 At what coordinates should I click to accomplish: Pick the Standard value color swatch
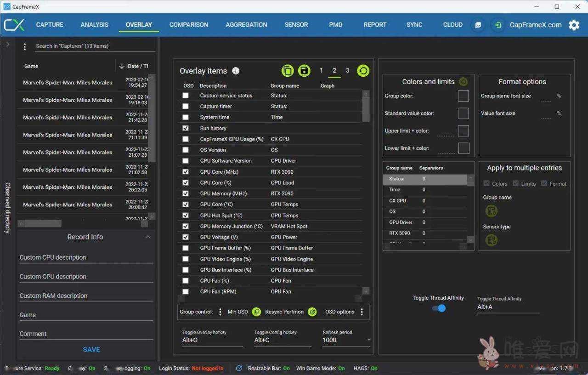(x=464, y=114)
